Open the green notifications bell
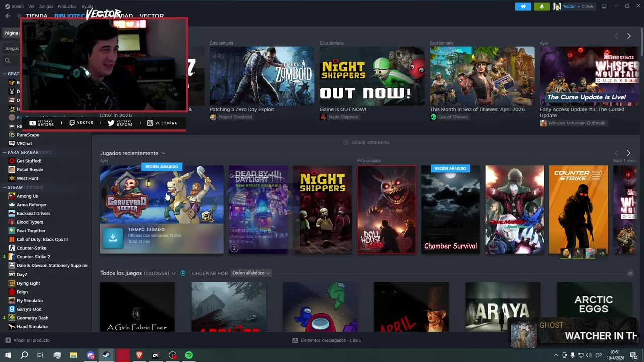 pyautogui.click(x=542, y=6)
